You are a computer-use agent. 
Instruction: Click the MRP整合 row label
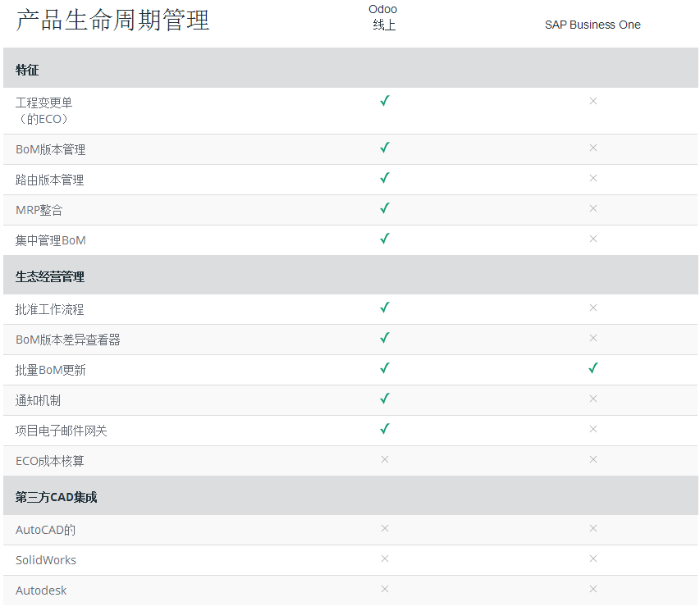coord(39,210)
